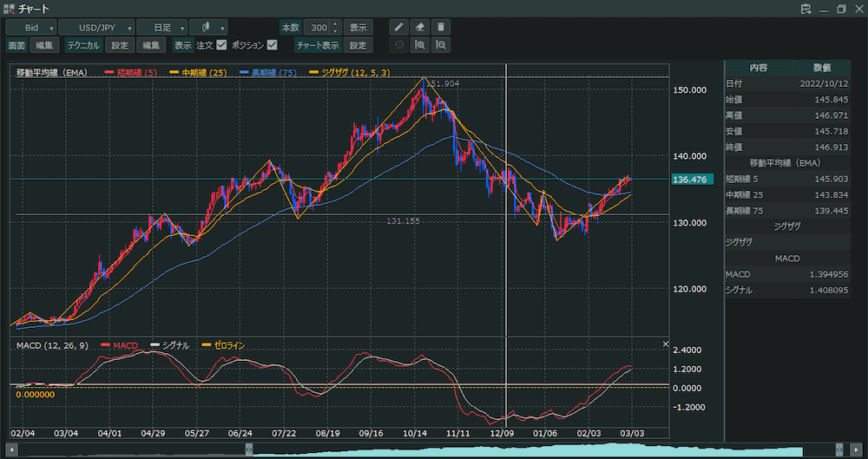Screen dimensions: 868x459
Task: Click the 150.000 price axis label
Action: (688, 89)
